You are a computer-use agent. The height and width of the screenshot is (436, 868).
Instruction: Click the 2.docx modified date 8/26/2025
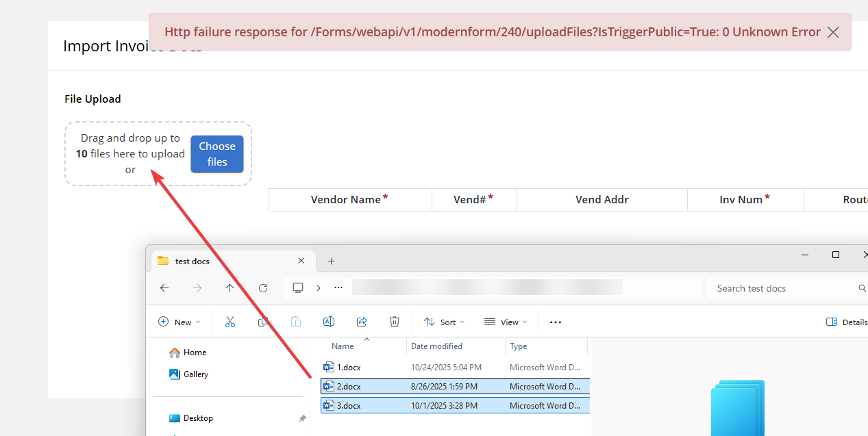[x=444, y=387]
